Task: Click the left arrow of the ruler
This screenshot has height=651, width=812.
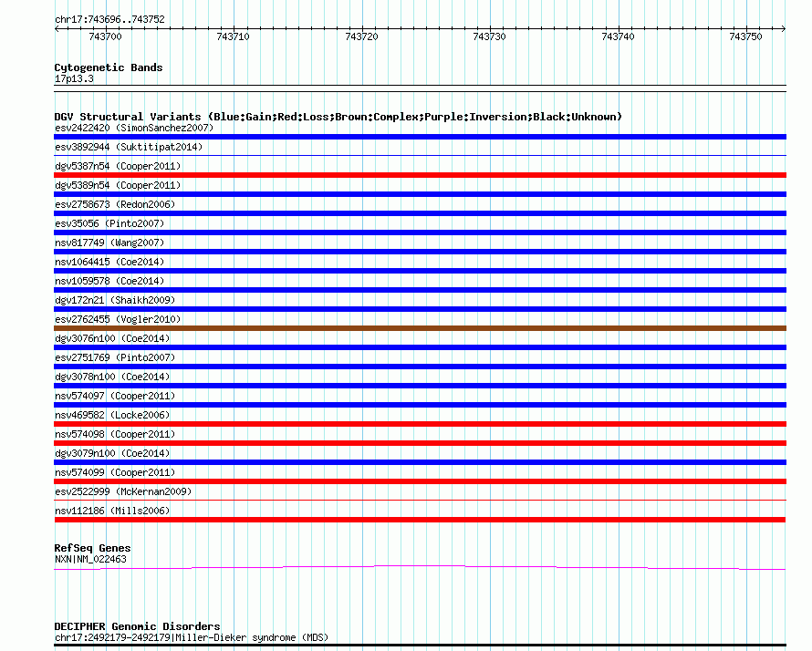Action: pyautogui.click(x=57, y=29)
